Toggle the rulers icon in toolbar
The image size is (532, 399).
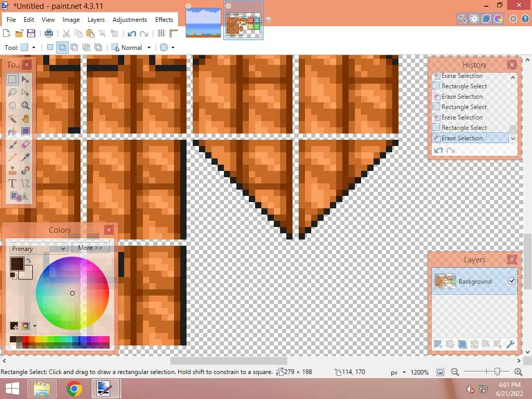coord(174,33)
